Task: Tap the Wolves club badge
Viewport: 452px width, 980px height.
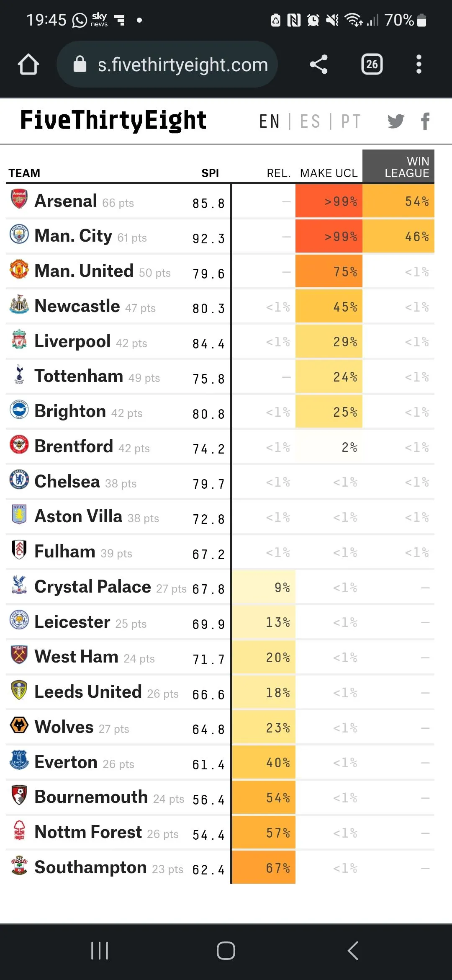Action: coord(19,725)
